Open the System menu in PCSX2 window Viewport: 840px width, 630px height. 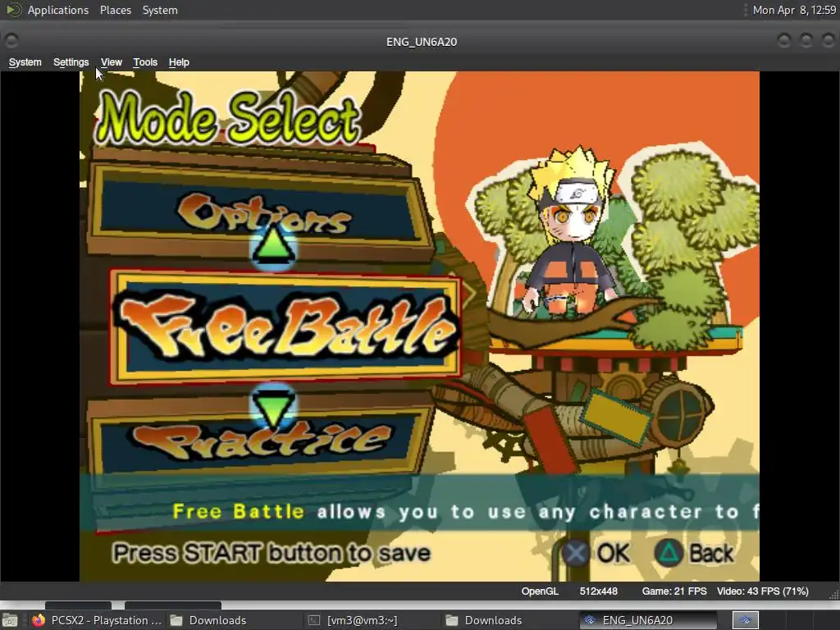pos(25,62)
